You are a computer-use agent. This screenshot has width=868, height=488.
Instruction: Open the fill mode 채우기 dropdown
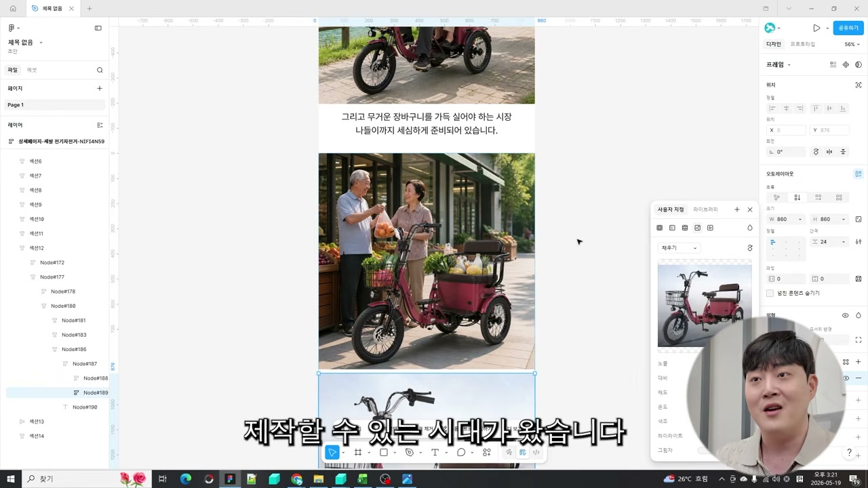click(679, 248)
